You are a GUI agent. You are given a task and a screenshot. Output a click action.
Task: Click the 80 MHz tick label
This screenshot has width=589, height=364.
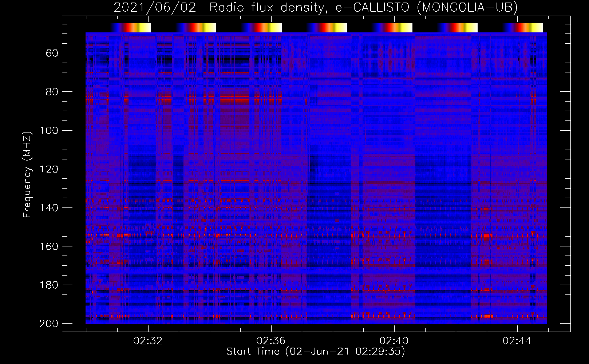[x=52, y=92]
